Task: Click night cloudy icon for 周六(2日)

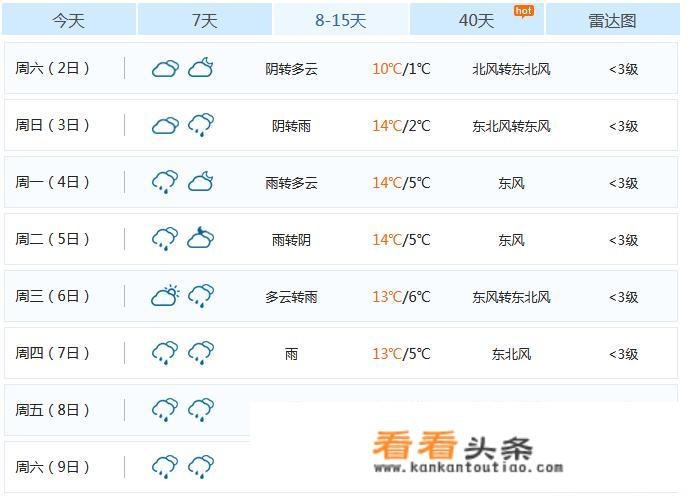Action: coord(201,67)
